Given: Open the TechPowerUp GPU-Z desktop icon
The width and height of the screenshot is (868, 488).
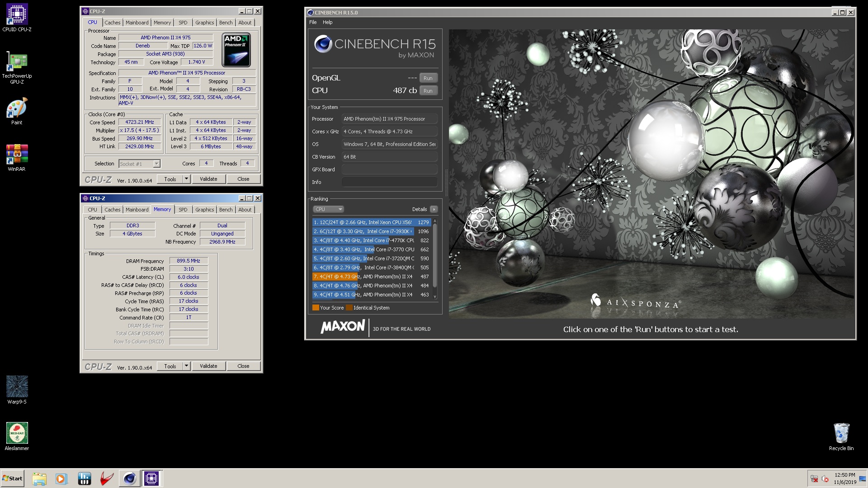Looking at the screenshot, I should pos(17,67).
